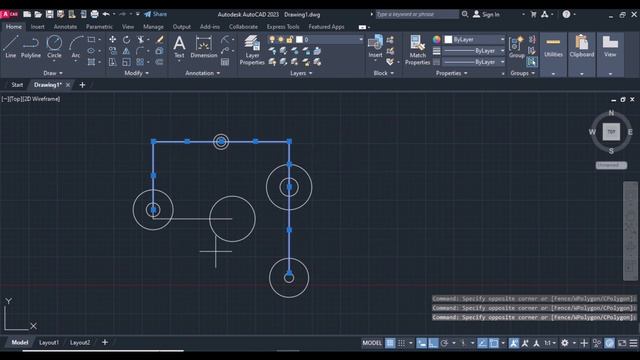640x360 pixels.
Task: Toggle 2D object snap in status bar
Action: [494, 343]
